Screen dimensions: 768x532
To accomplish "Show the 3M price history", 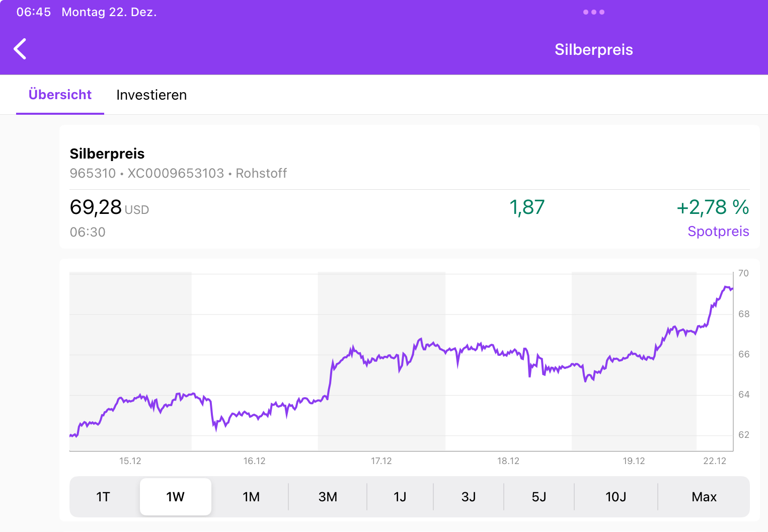I will click(328, 497).
